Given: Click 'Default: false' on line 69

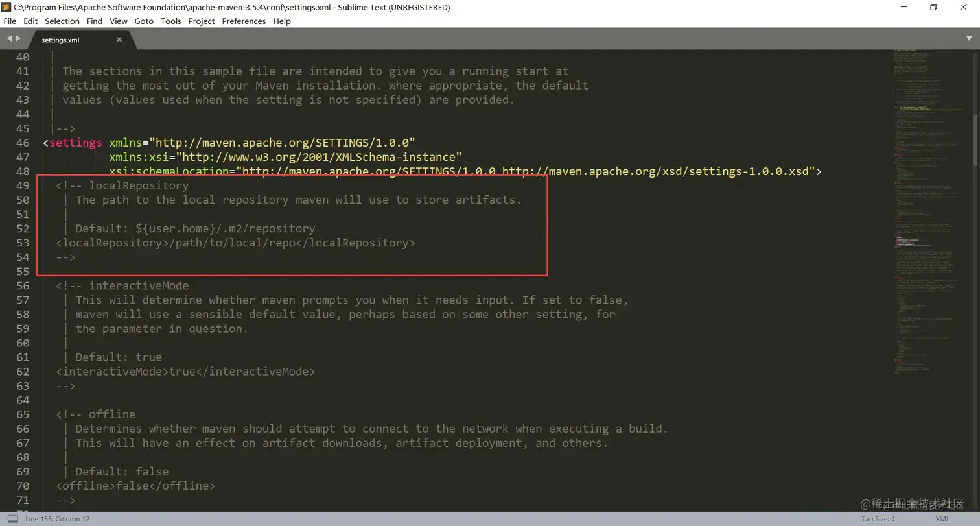Looking at the screenshot, I should pyautogui.click(x=122, y=472).
